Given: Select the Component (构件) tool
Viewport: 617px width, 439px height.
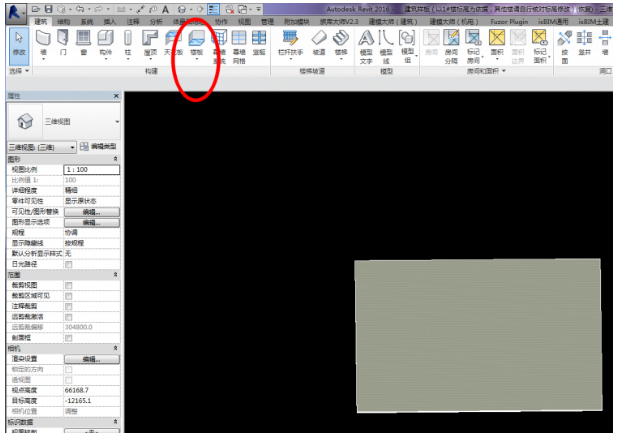Looking at the screenshot, I should [105, 42].
